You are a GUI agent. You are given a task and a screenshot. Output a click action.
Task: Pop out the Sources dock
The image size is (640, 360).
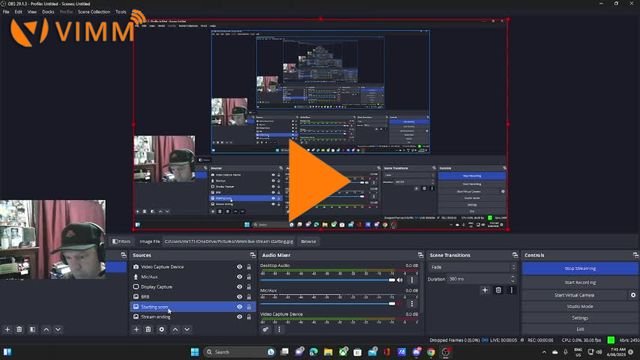(253, 255)
